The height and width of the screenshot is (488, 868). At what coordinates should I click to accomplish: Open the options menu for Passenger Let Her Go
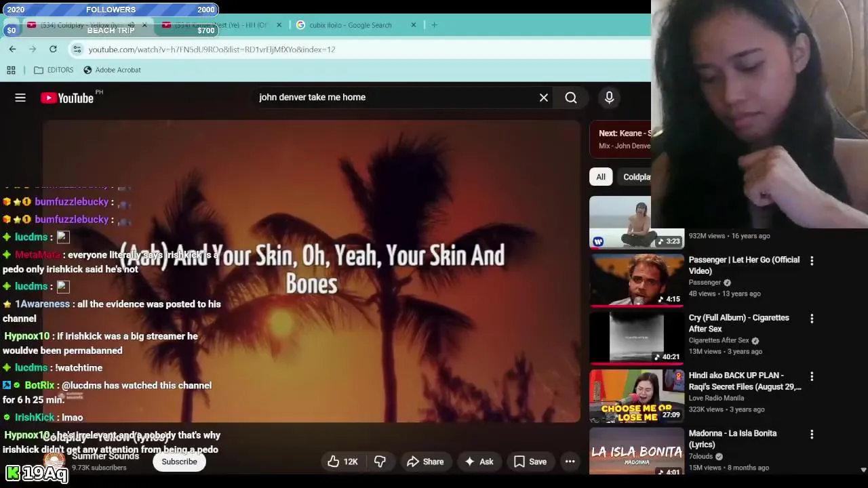click(x=812, y=260)
